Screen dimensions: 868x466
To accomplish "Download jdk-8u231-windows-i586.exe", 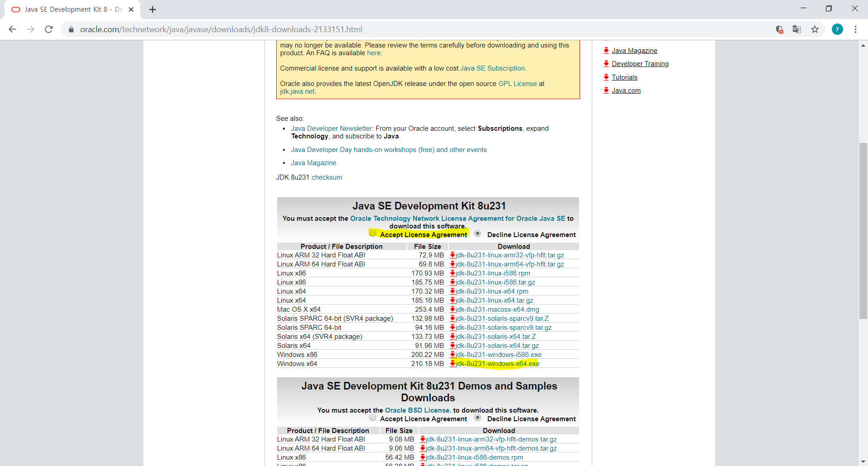I will point(498,355).
